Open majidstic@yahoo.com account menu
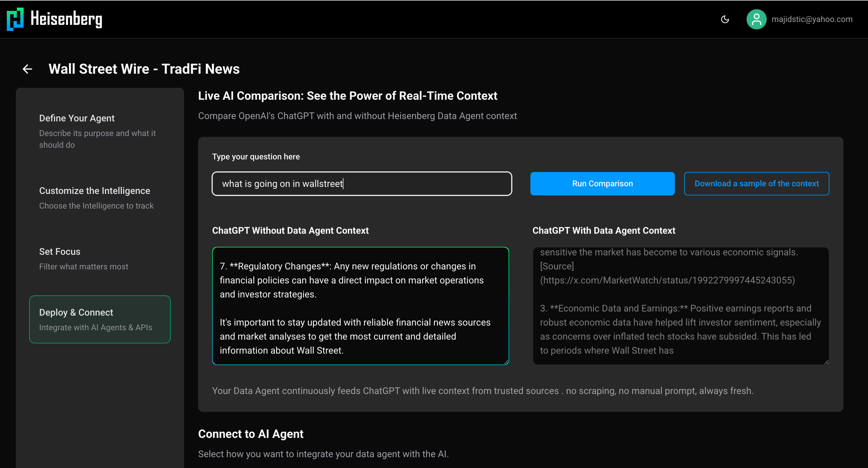The image size is (868, 468). (812, 19)
